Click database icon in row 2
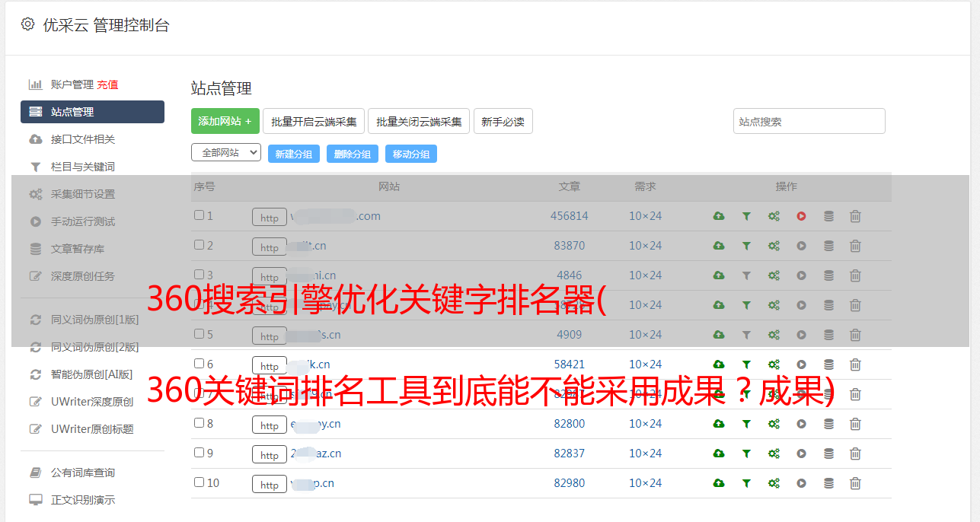Image resolution: width=980 pixels, height=522 pixels. point(828,246)
